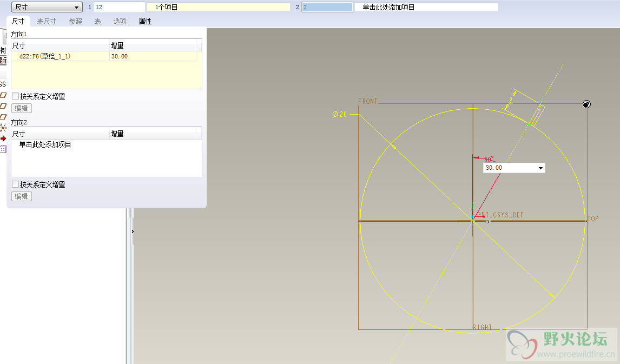The width and height of the screenshot is (620, 364).
Task: Click the red insert-here arrow icon
Action: (3, 138)
